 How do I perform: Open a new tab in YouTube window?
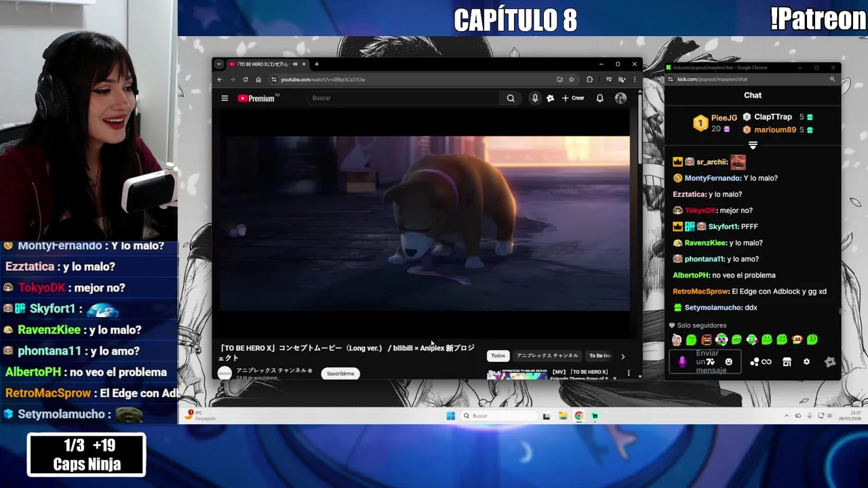pyautogui.click(x=317, y=64)
